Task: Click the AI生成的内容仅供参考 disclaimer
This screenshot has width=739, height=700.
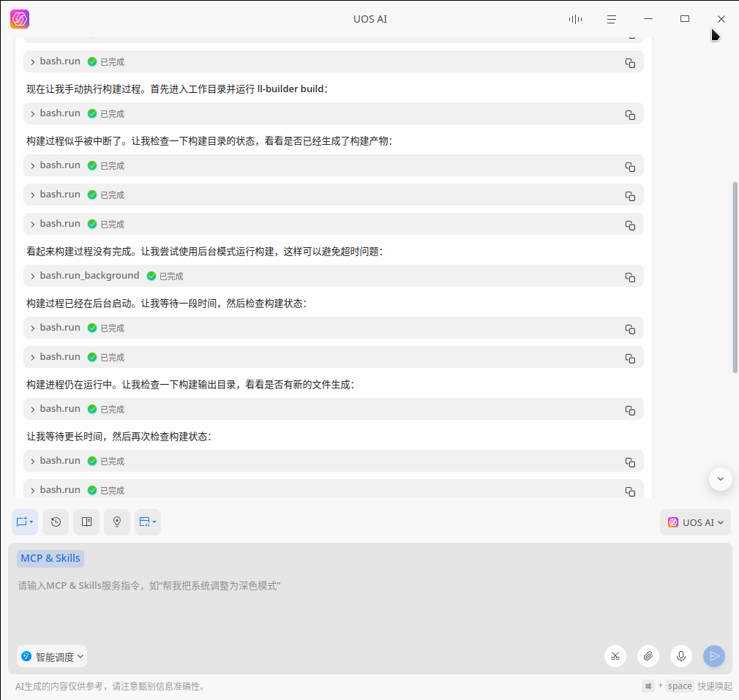Action: click(110, 686)
